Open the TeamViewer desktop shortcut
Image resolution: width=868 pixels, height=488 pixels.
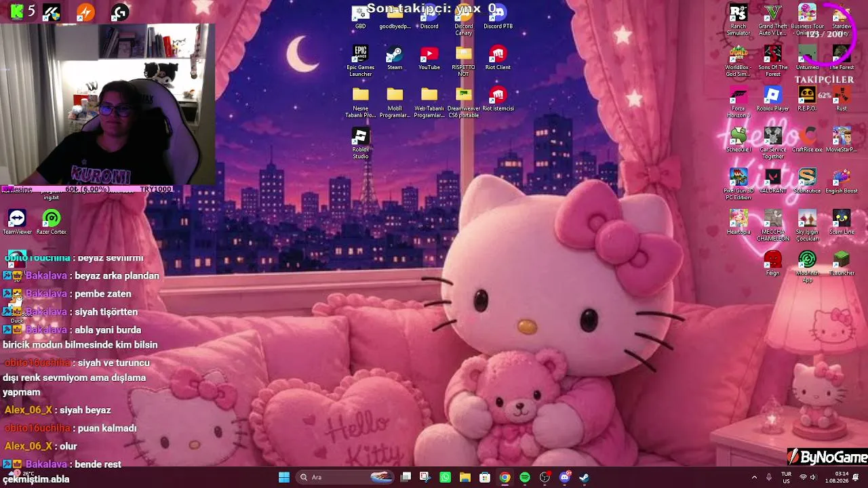pyautogui.click(x=17, y=222)
